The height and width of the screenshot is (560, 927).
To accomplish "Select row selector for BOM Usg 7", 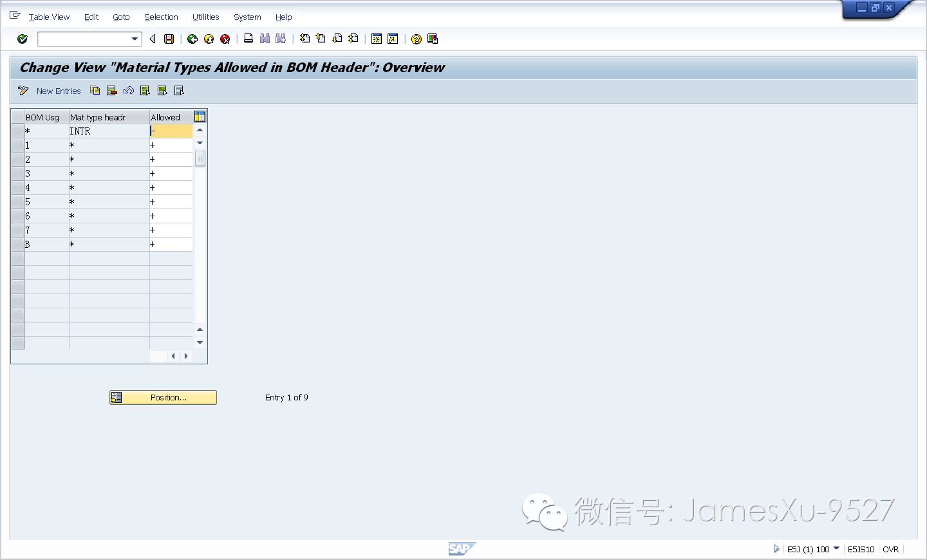I will [18, 230].
